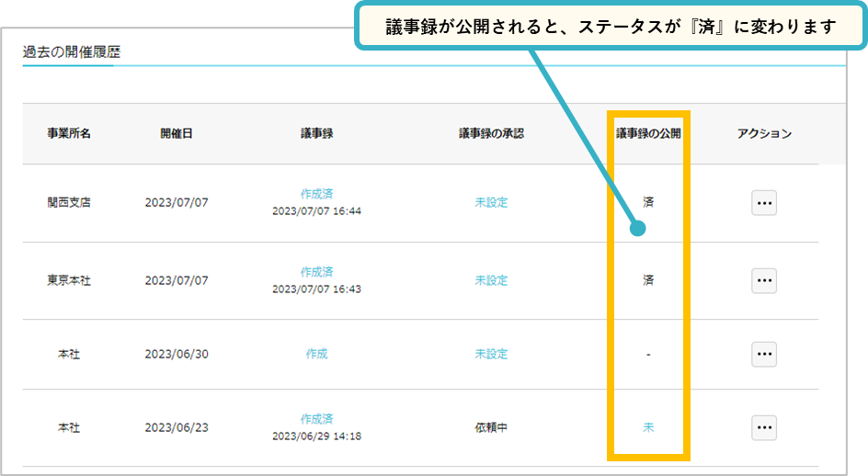
Task: Click 済 publish status in 東京本社 row
Action: (x=648, y=280)
